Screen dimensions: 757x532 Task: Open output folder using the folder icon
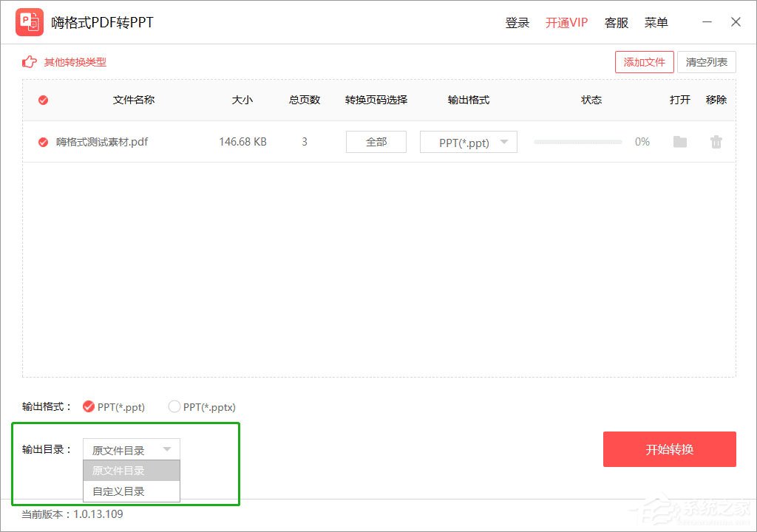679,142
